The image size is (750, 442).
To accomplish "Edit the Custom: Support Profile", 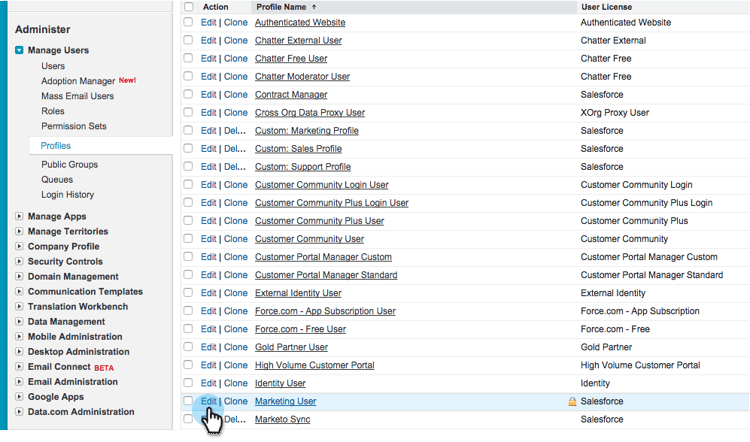I will (209, 166).
